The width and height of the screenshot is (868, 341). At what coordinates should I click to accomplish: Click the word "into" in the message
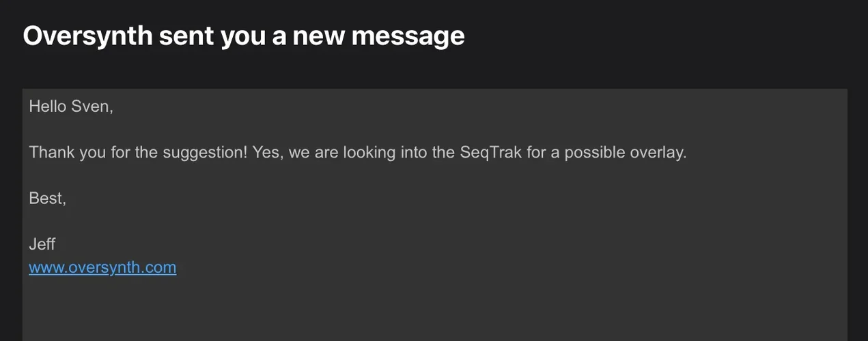412,152
